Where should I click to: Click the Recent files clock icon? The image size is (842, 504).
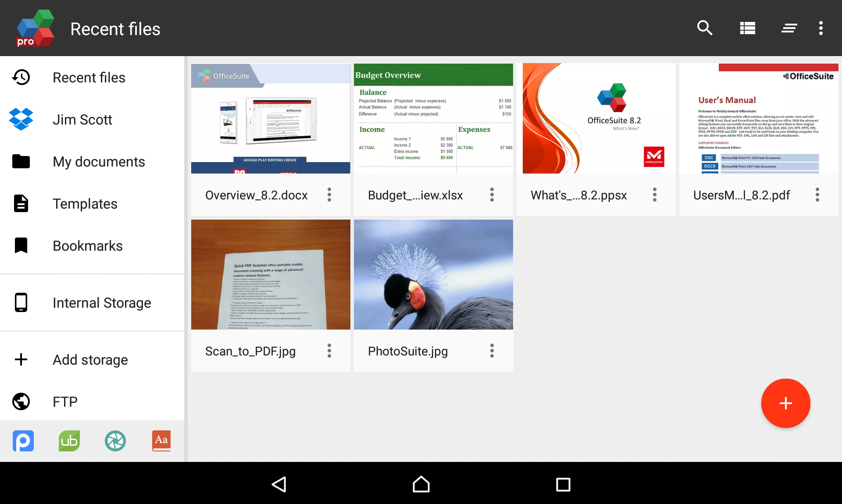click(x=21, y=78)
